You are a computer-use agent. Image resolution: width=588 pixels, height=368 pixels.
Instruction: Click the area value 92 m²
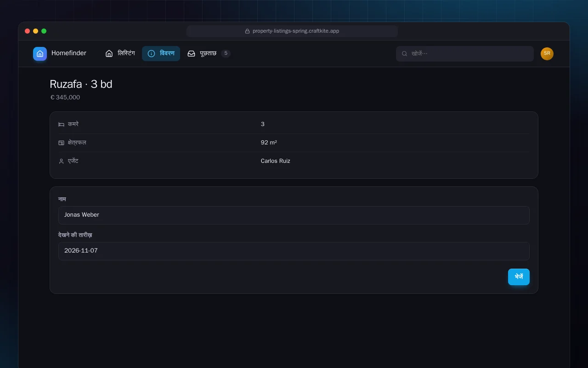(269, 143)
